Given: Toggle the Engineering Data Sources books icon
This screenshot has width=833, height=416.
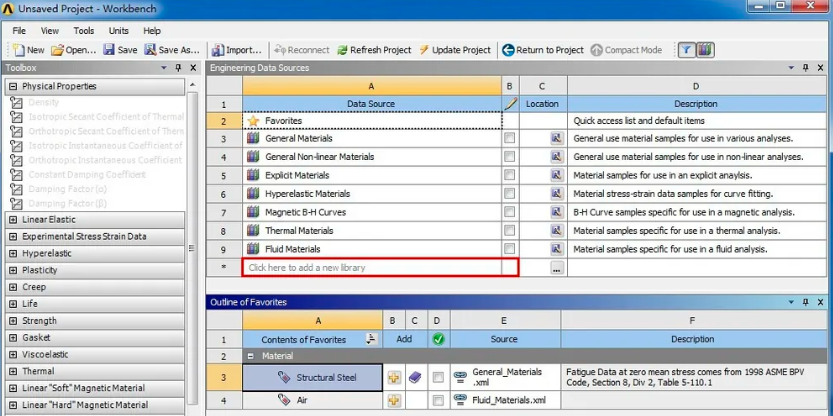Looking at the screenshot, I should click(x=705, y=50).
